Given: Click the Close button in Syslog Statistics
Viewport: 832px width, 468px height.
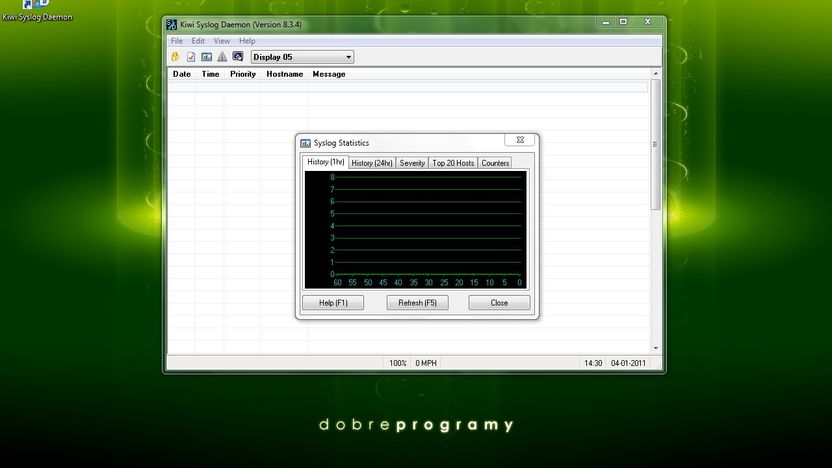Looking at the screenshot, I should [x=499, y=302].
